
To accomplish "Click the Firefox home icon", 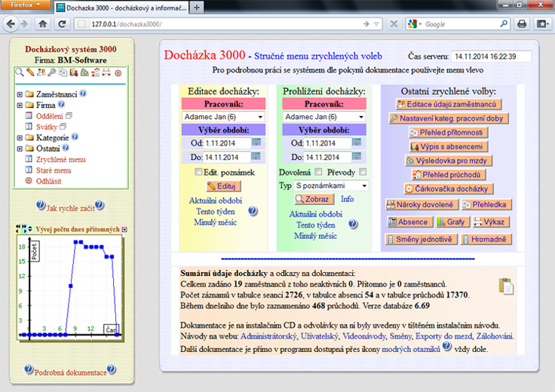I will pyautogui.click(x=43, y=24).
